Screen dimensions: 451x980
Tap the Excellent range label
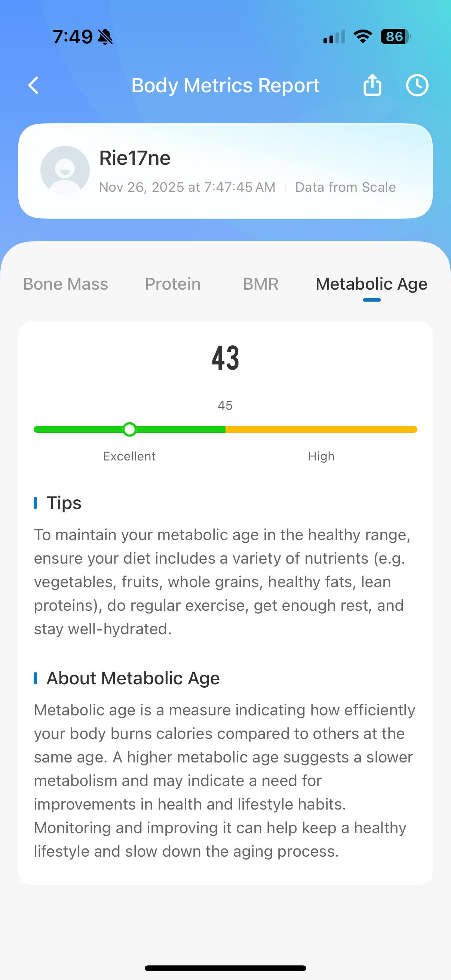[129, 456]
